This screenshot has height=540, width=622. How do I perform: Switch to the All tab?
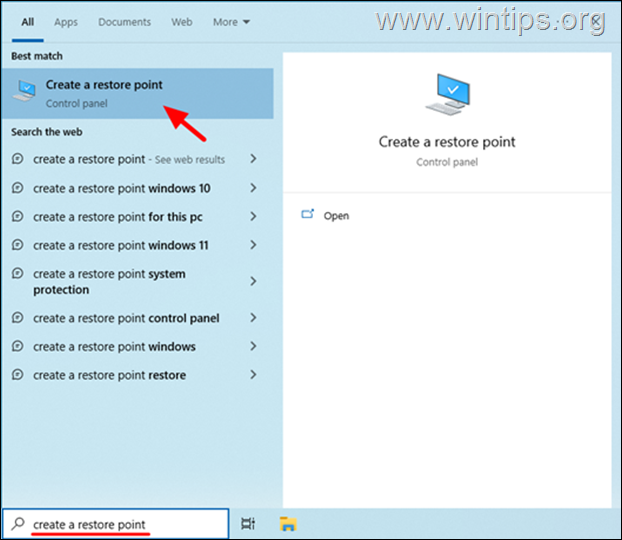click(27, 22)
